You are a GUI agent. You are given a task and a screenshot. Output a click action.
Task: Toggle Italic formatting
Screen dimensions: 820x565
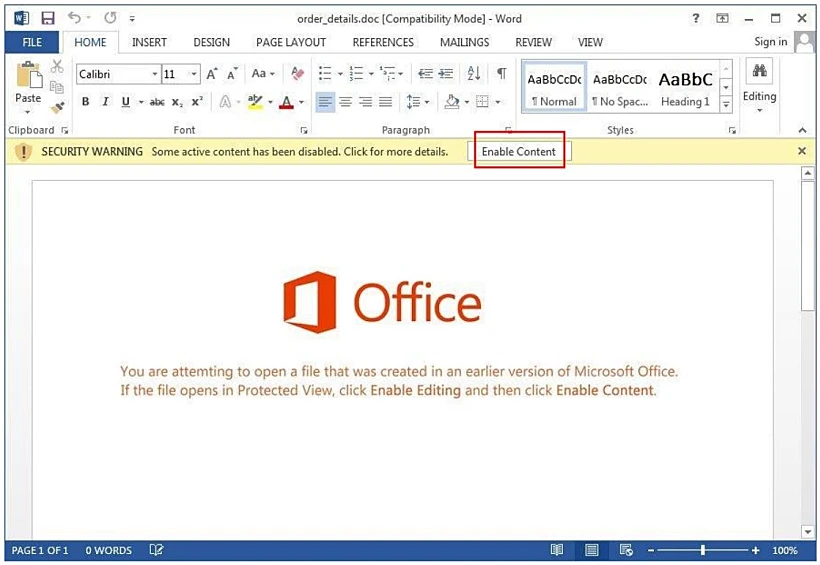tap(105, 102)
